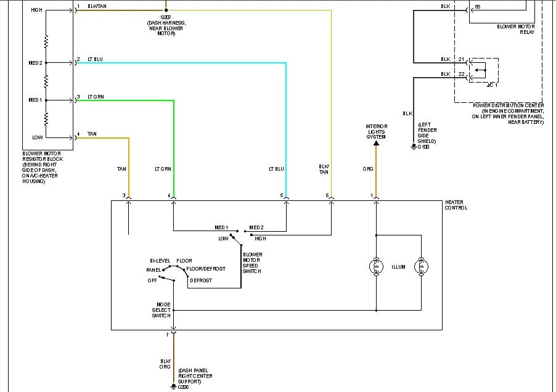Click the BLOWER MOTOR SPEED SWITCH caption
The image size is (556, 392).
point(252,263)
